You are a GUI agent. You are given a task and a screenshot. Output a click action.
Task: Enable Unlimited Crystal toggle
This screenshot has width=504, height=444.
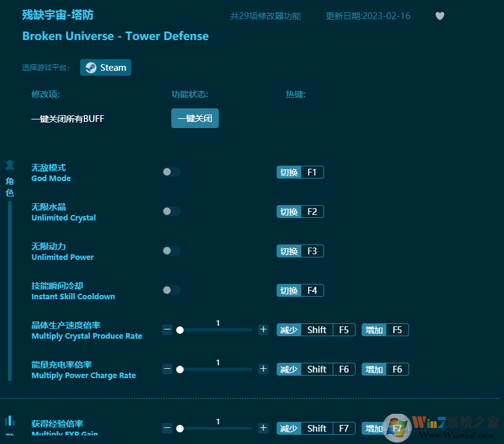pyautogui.click(x=171, y=211)
